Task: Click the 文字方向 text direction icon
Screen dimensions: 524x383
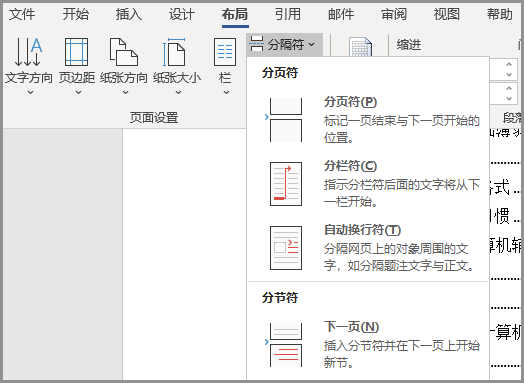Action: pyautogui.click(x=29, y=52)
